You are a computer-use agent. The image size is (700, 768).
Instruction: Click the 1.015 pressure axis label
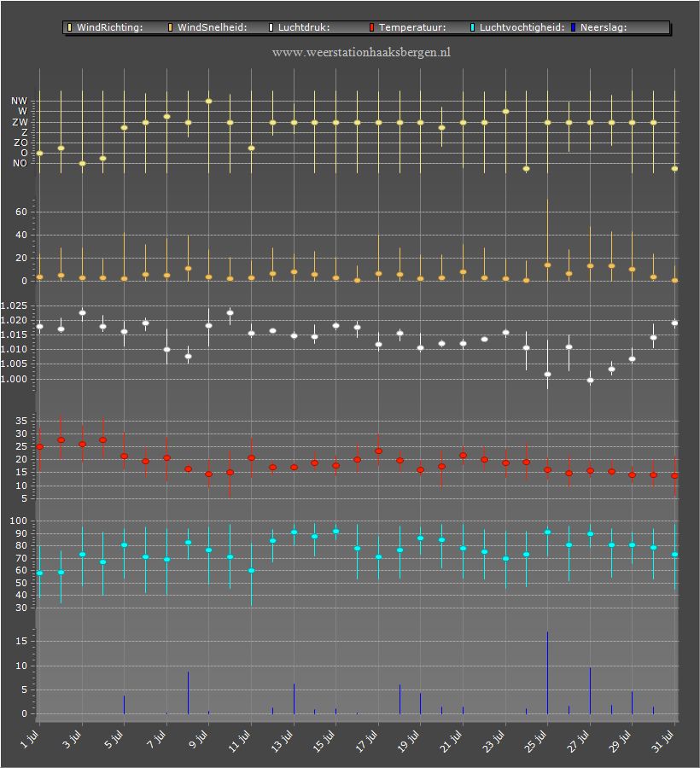(x=14, y=335)
